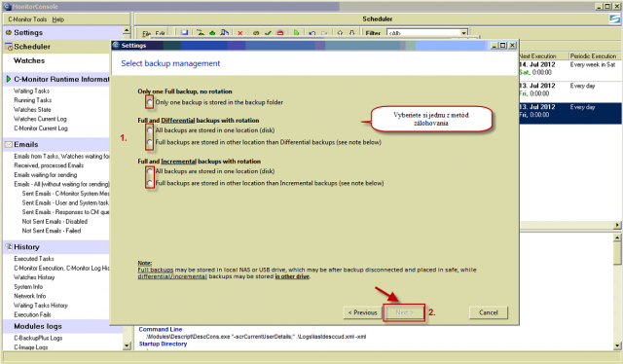Open Executed Tasks in History

(34, 259)
